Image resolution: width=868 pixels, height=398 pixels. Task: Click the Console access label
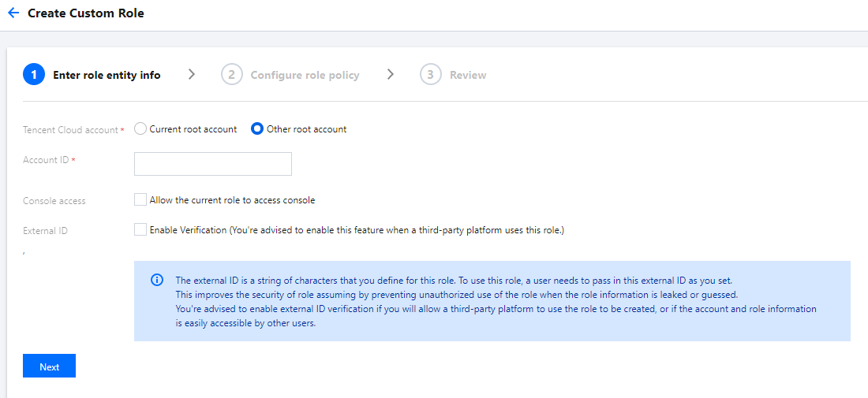[54, 201]
